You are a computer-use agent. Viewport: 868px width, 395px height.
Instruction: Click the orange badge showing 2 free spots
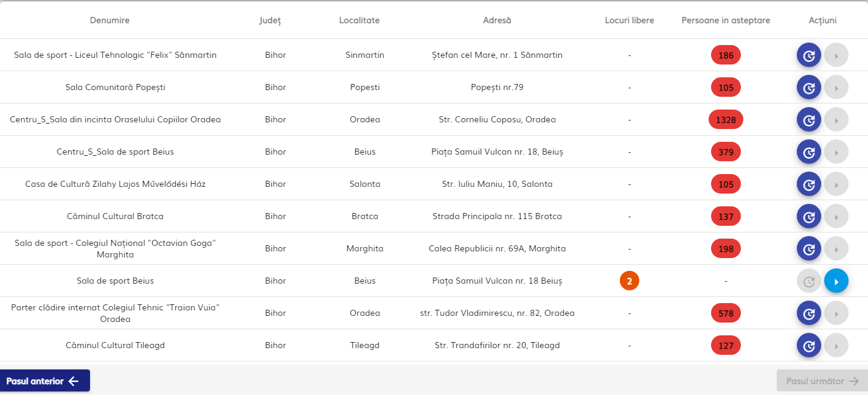(630, 281)
